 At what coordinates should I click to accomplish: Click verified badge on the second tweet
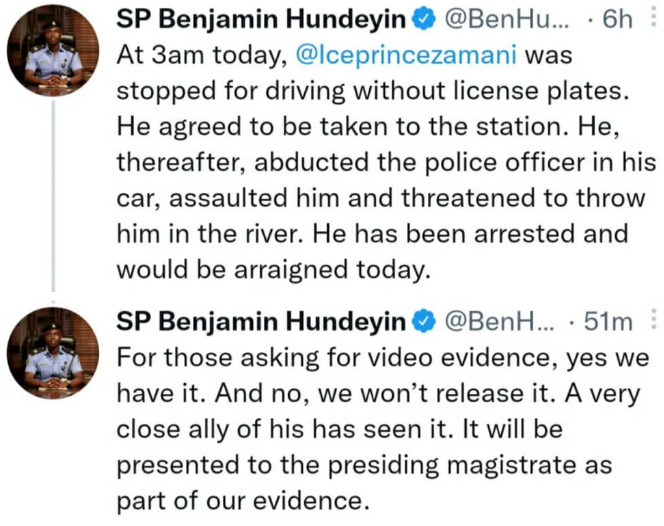click(424, 322)
